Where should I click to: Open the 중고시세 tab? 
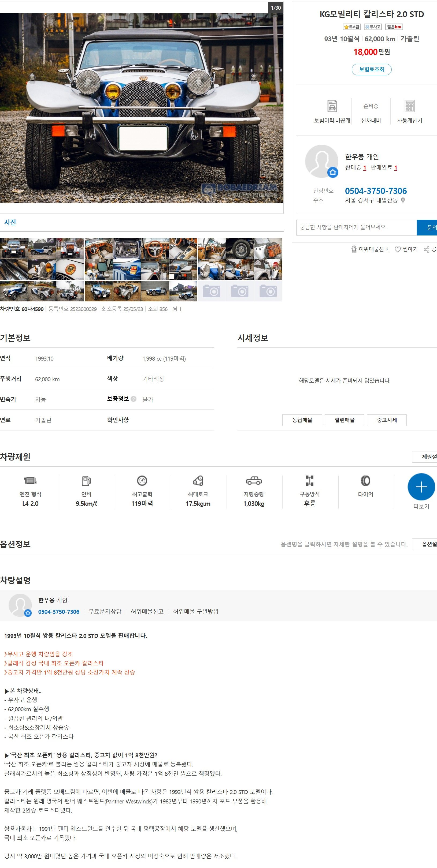[386, 420]
